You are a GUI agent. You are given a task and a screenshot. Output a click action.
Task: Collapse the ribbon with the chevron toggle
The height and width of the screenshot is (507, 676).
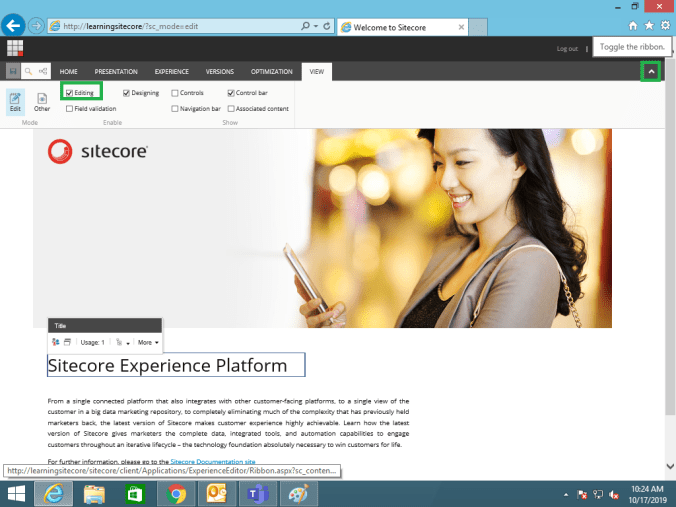651,72
